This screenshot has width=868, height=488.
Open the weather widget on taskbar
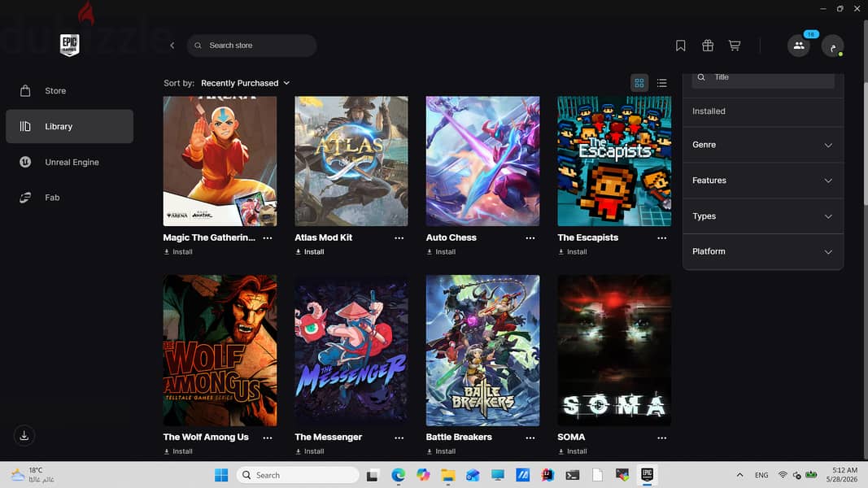point(33,475)
